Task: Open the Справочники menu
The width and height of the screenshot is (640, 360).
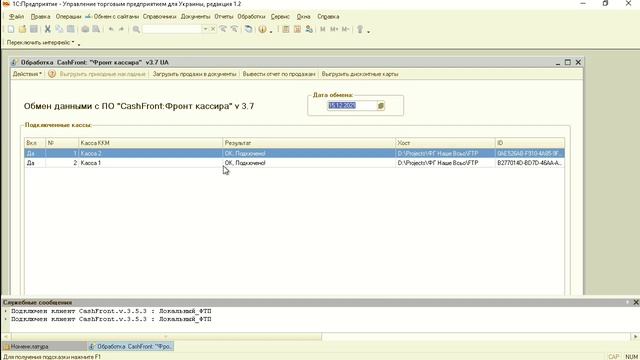Action: pos(160,17)
